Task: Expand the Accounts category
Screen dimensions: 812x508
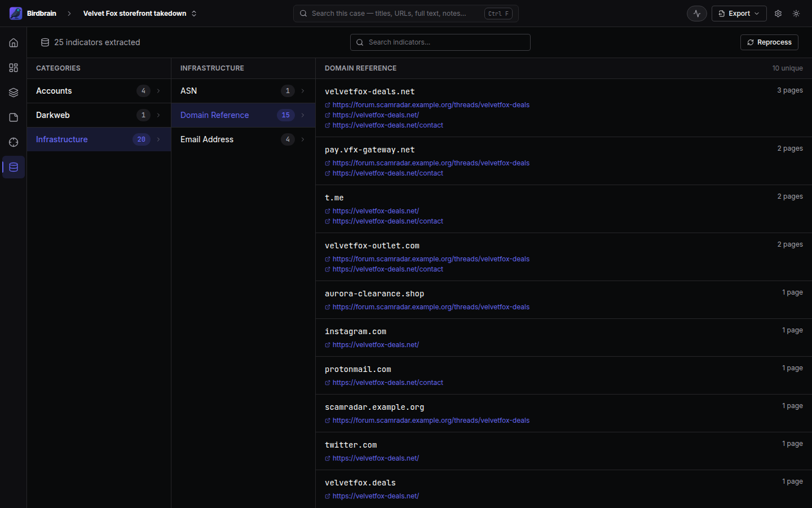Action: click(99, 91)
